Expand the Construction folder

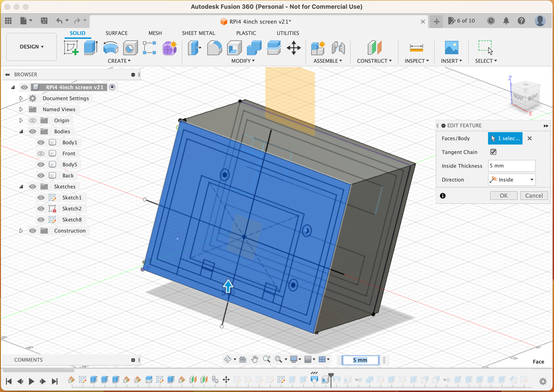[x=21, y=231]
